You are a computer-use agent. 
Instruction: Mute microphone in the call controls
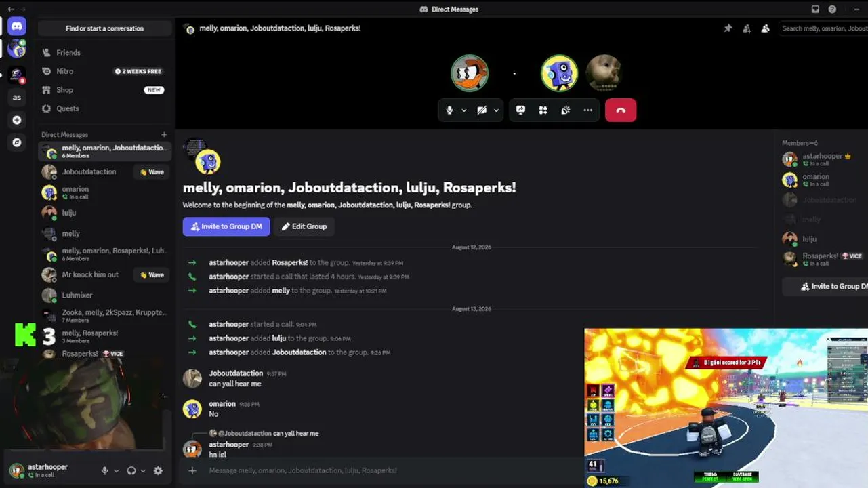[x=449, y=110]
